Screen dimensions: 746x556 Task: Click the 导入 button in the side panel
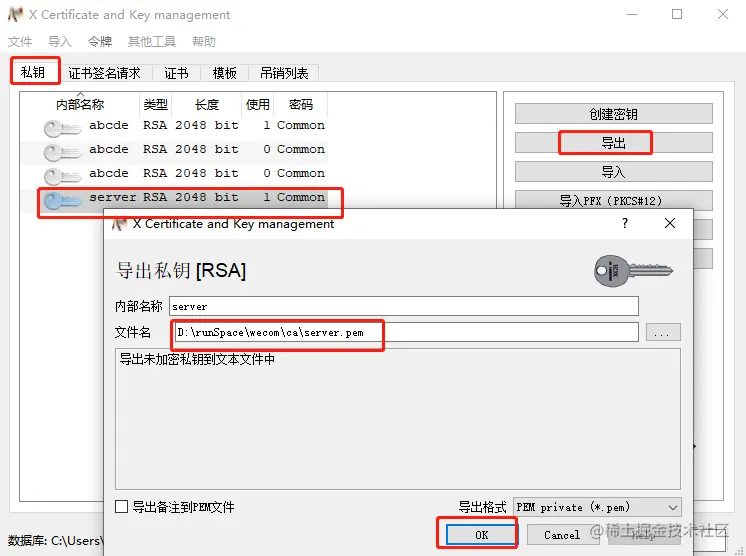[x=614, y=172]
